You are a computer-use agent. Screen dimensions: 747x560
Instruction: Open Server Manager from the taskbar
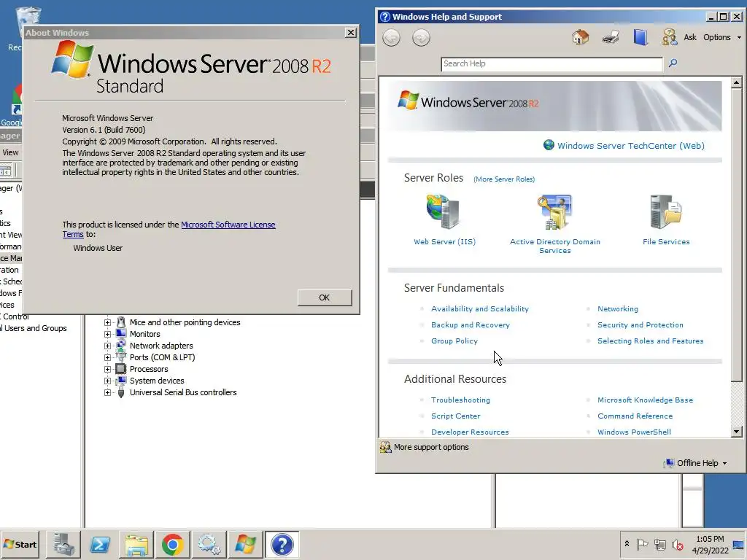pyautogui.click(x=63, y=544)
